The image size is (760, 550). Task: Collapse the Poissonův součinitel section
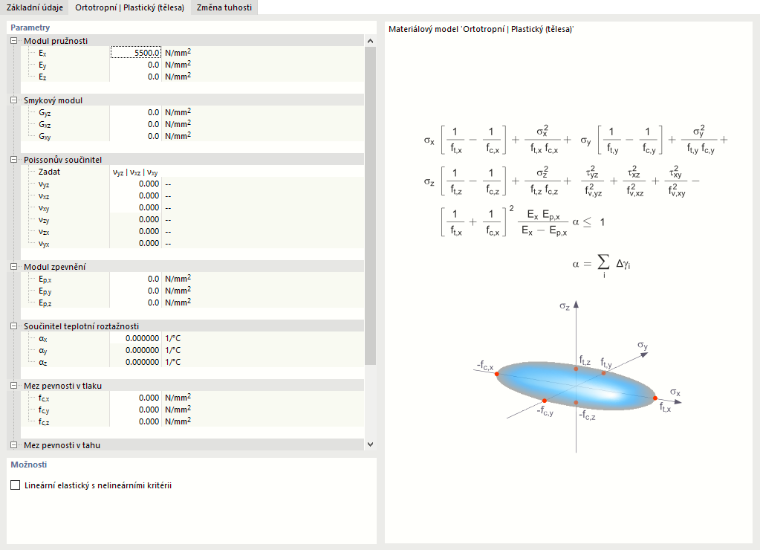(x=14, y=160)
